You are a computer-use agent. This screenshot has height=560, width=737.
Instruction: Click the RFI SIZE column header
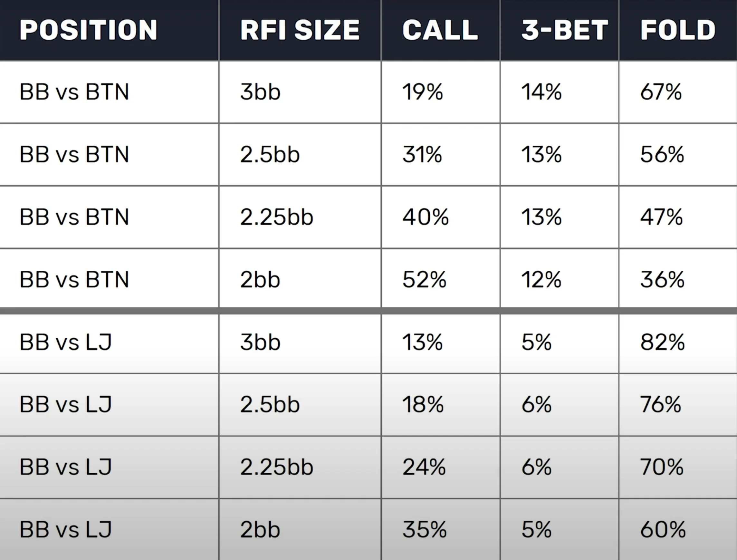click(300, 30)
